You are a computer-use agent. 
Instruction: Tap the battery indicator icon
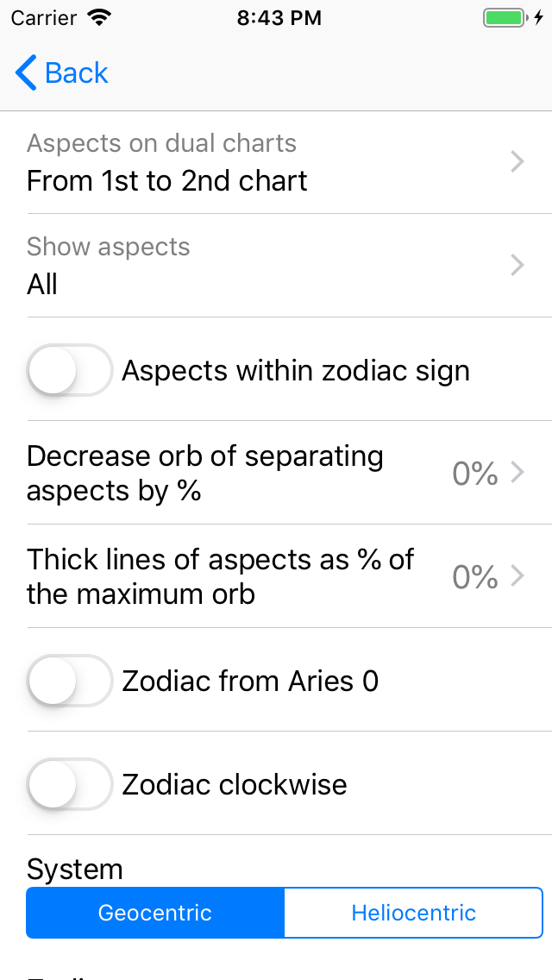[505, 18]
